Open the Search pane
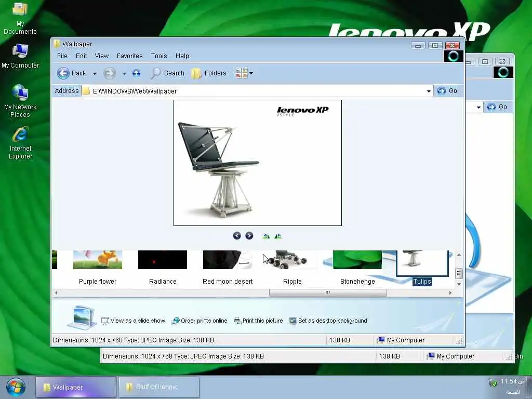 click(x=168, y=73)
